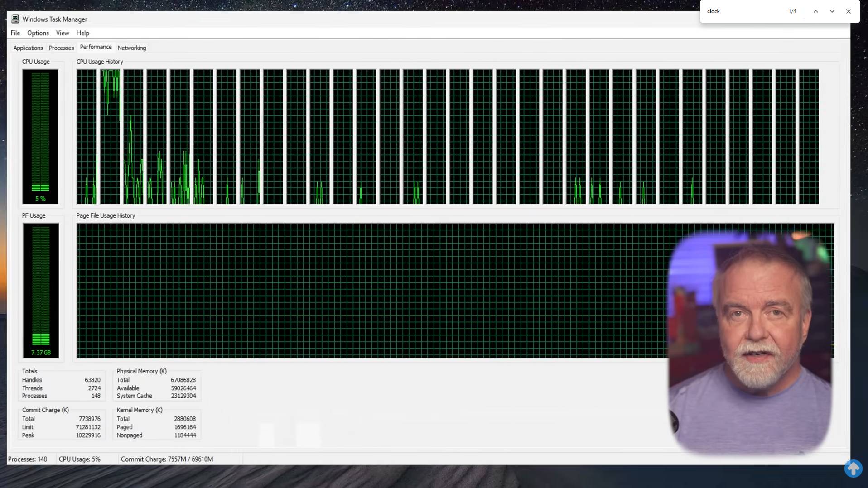868x488 pixels.
Task: Open the Help menu
Action: 82,33
